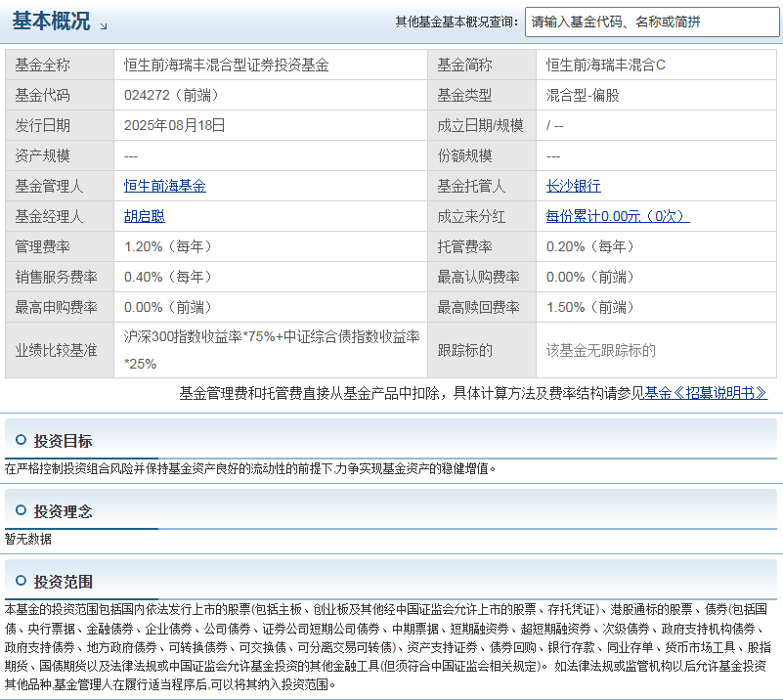Select the 投资理念 section heading
The width and height of the screenshot is (783, 700).
tap(63, 511)
